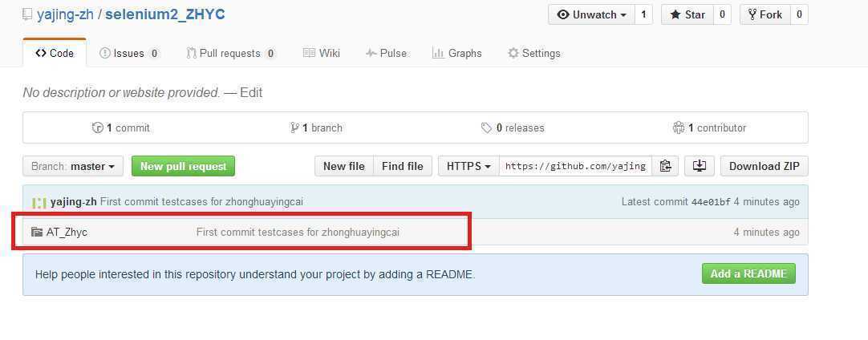Click the Add a README button
The width and height of the screenshot is (868, 340).
coord(748,274)
